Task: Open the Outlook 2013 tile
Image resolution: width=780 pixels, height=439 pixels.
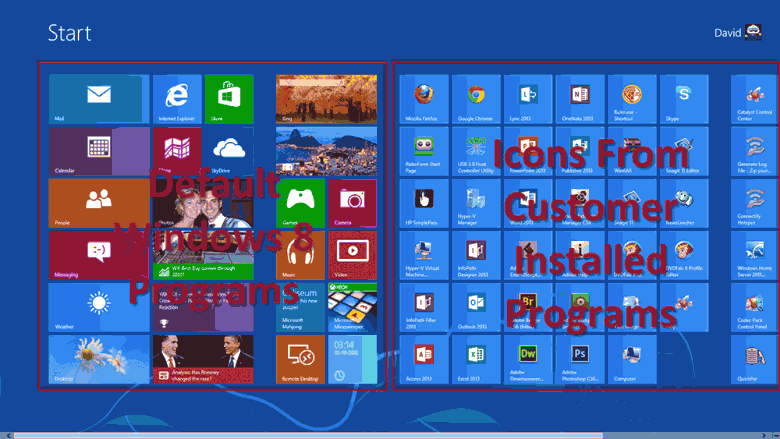Action: pyautogui.click(x=476, y=307)
